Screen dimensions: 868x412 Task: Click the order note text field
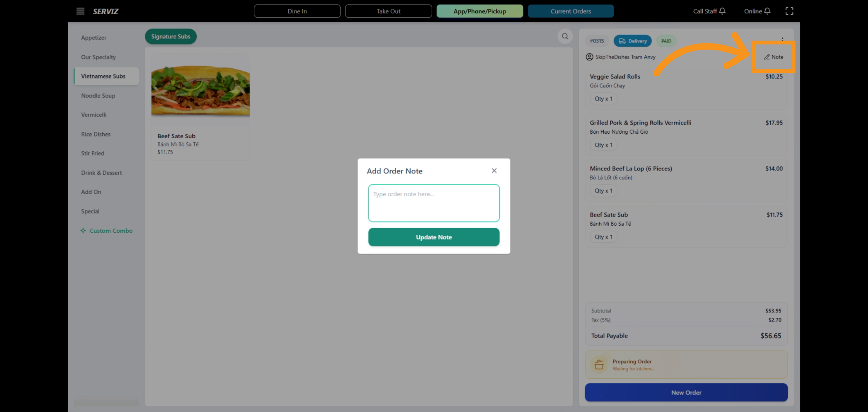[x=434, y=203]
